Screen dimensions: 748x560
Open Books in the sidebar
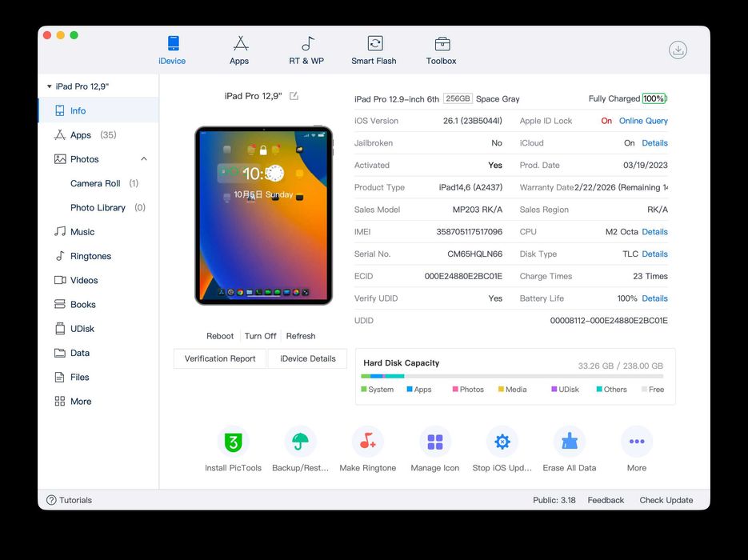pos(98,304)
